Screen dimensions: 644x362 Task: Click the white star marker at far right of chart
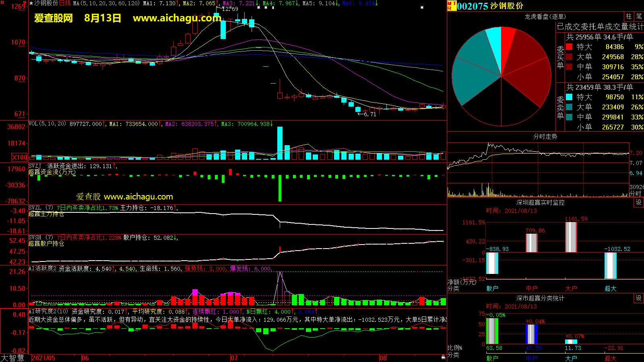pyautogui.click(x=422, y=8)
